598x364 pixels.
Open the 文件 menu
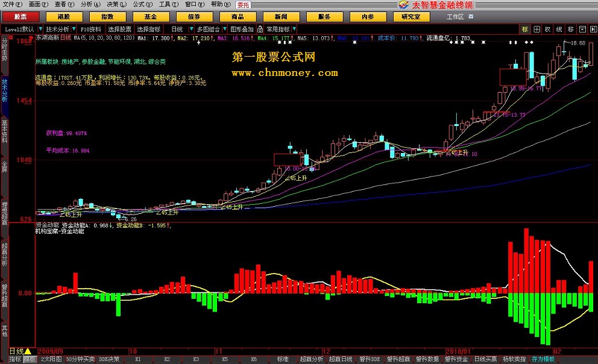[13, 4]
